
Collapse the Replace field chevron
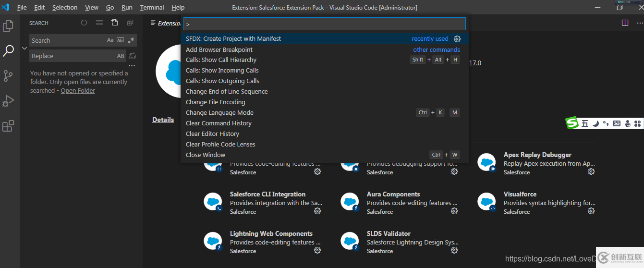24,48
